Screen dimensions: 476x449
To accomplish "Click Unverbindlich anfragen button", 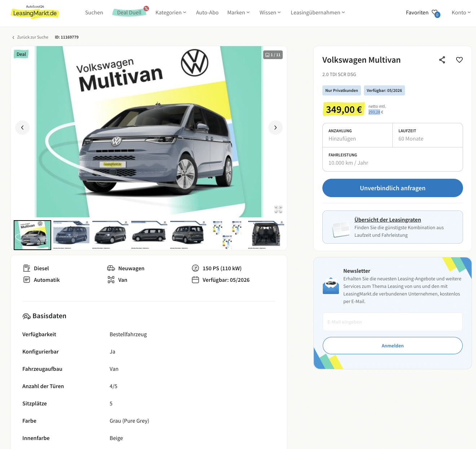I will pos(393,188).
